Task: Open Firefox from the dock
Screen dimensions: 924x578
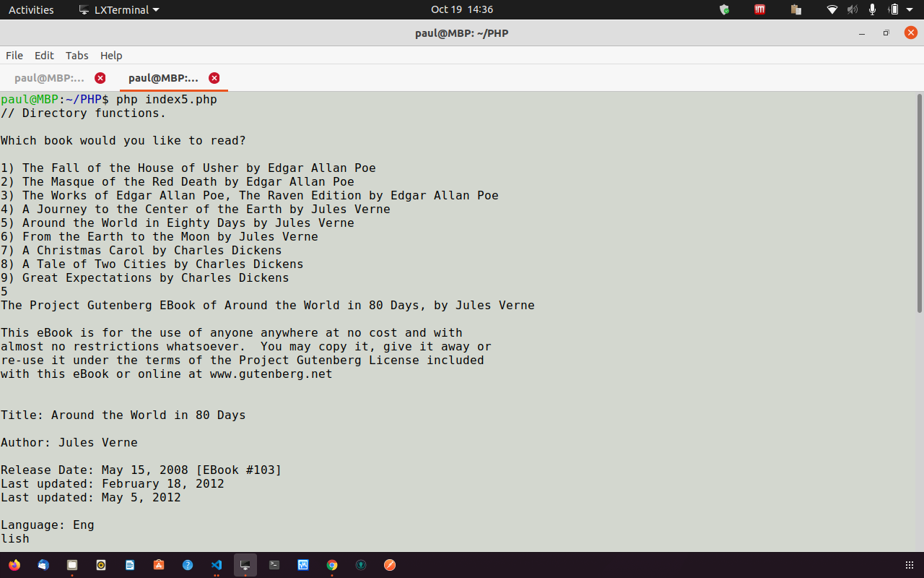Action: [14, 565]
